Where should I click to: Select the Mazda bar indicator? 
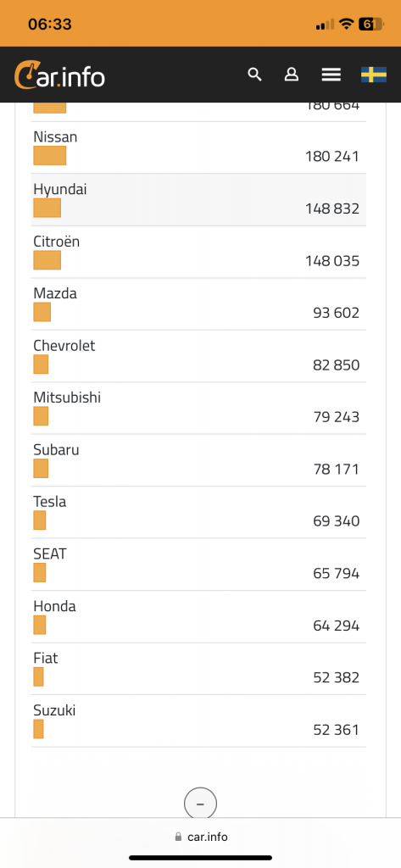[42, 312]
